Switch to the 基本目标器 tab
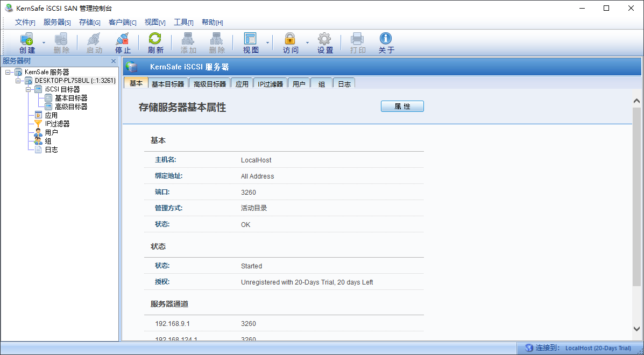The image size is (644, 355). click(x=168, y=84)
